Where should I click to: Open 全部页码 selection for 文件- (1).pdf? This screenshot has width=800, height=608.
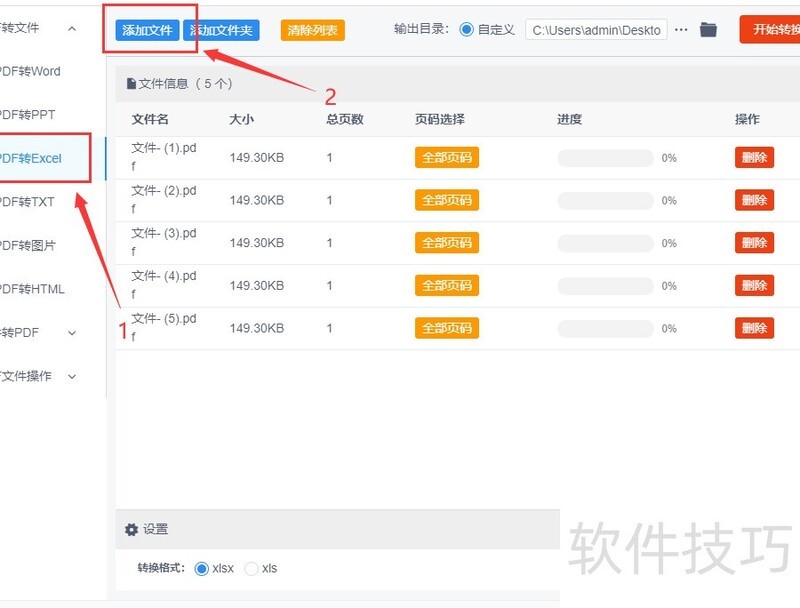(446, 157)
